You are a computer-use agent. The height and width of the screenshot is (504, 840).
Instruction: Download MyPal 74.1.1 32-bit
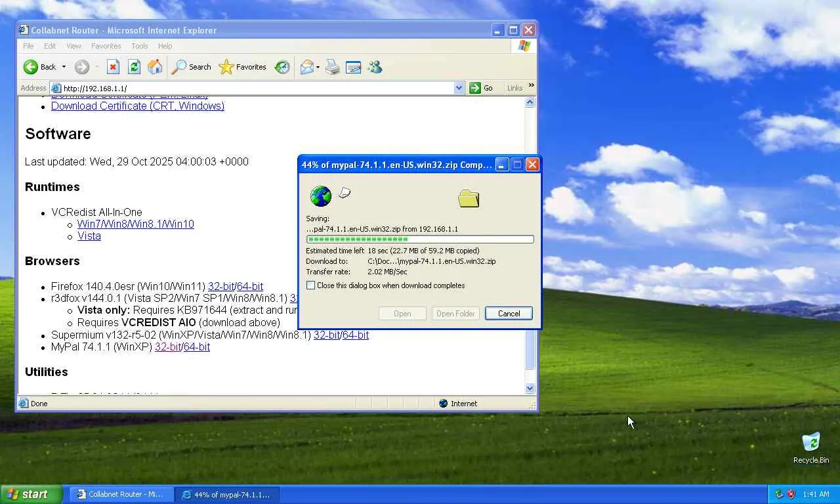pyautogui.click(x=168, y=346)
